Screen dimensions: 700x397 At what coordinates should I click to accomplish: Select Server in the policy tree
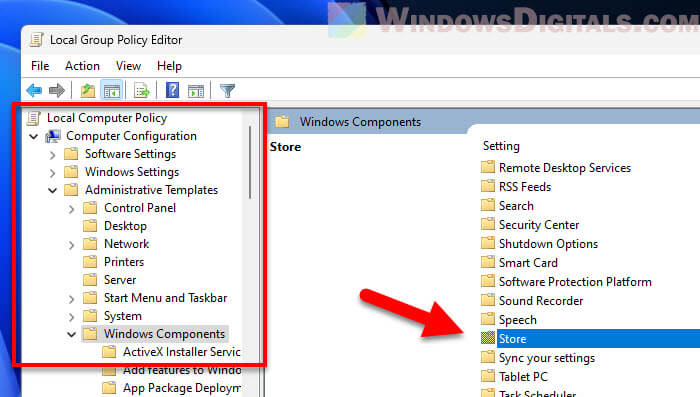120,280
